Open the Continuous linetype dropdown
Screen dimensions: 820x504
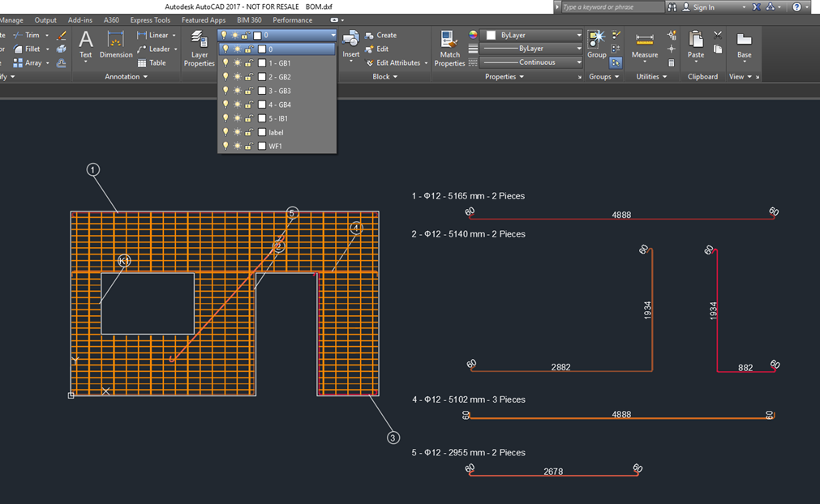click(x=578, y=62)
